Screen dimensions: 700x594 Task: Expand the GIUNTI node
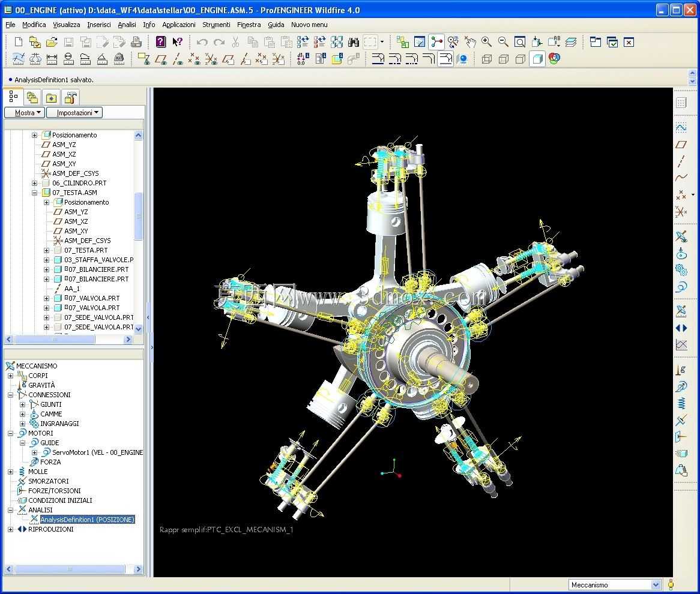[22, 404]
